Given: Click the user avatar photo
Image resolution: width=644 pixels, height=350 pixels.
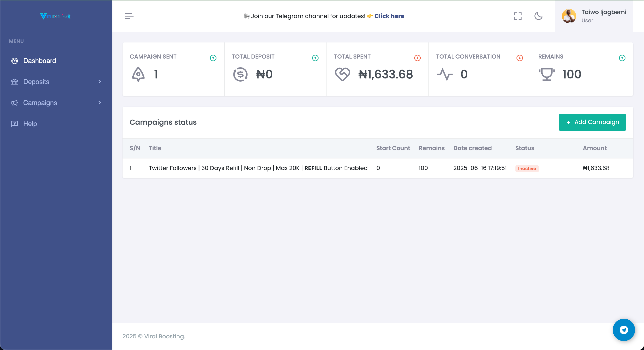Looking at the screenshot, I should coord(569,16).
